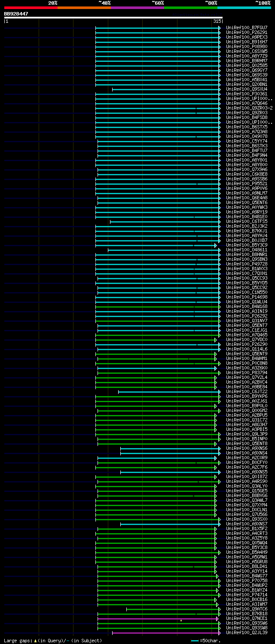Select the UniRef100_A8Y801 label

(x=247, y=160)
